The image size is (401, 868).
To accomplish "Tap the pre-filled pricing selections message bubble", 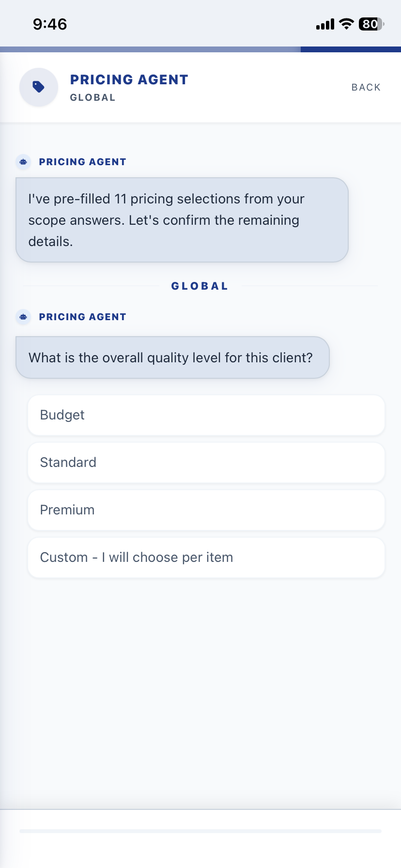I will pos(182,219).
